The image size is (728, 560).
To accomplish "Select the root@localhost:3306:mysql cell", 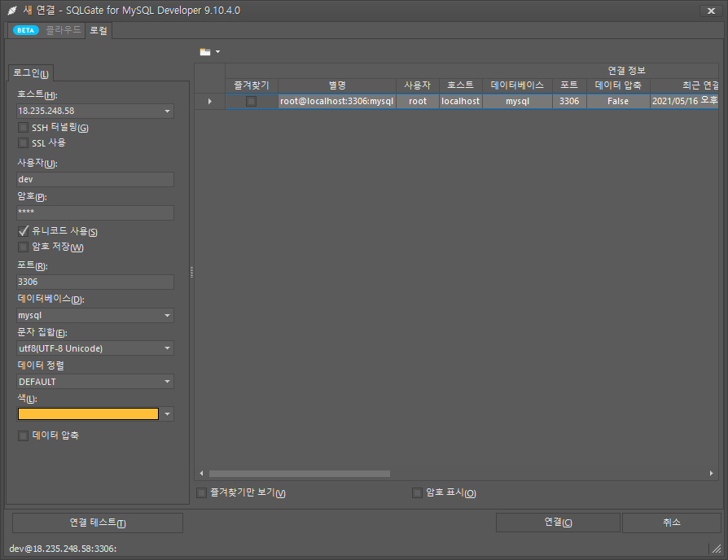I will pyautogui.click(x=337, y=101).
